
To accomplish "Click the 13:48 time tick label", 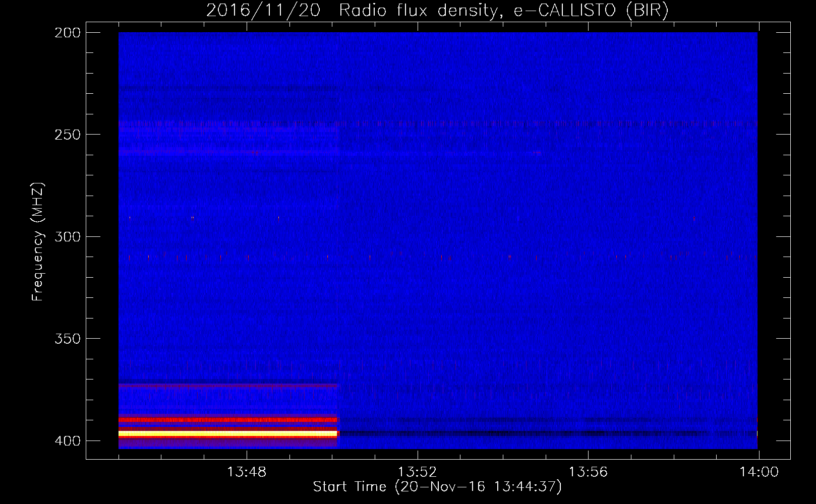I will (x=247, y=472).
